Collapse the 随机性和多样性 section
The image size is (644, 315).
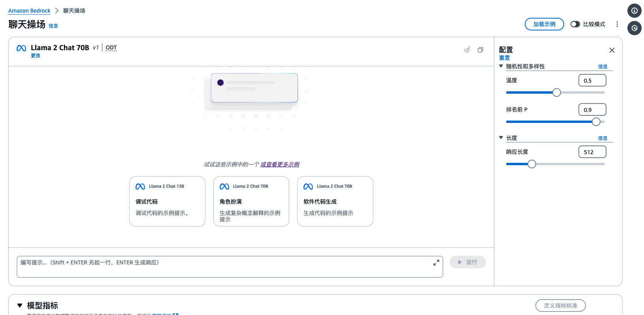point(501,66)
